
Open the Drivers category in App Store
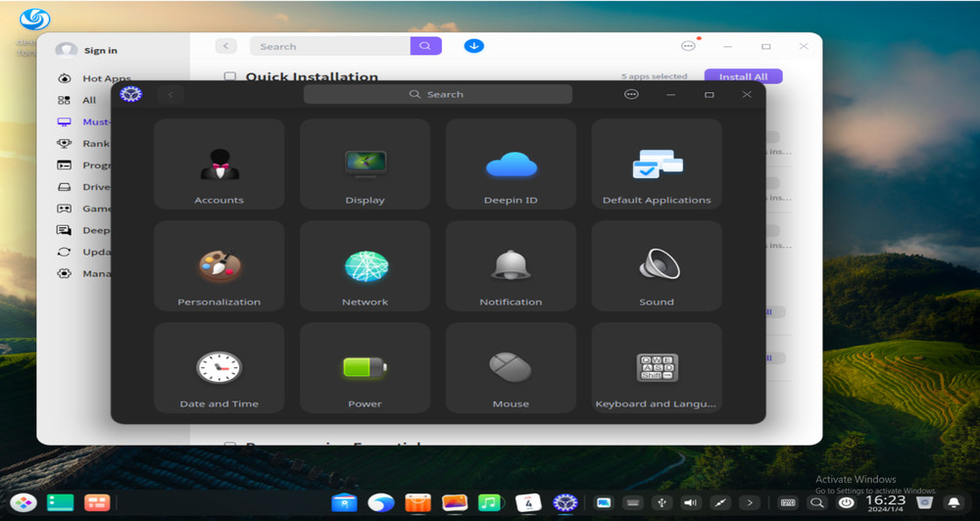click(x=83, y=187)
